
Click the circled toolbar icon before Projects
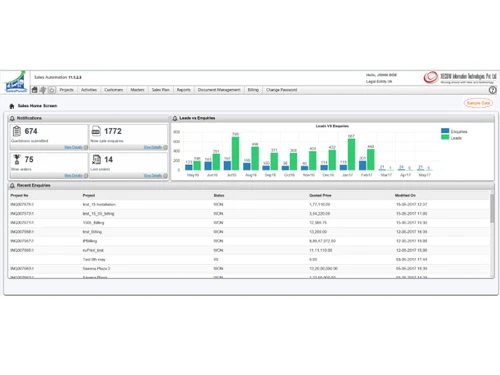click(52, 90)
